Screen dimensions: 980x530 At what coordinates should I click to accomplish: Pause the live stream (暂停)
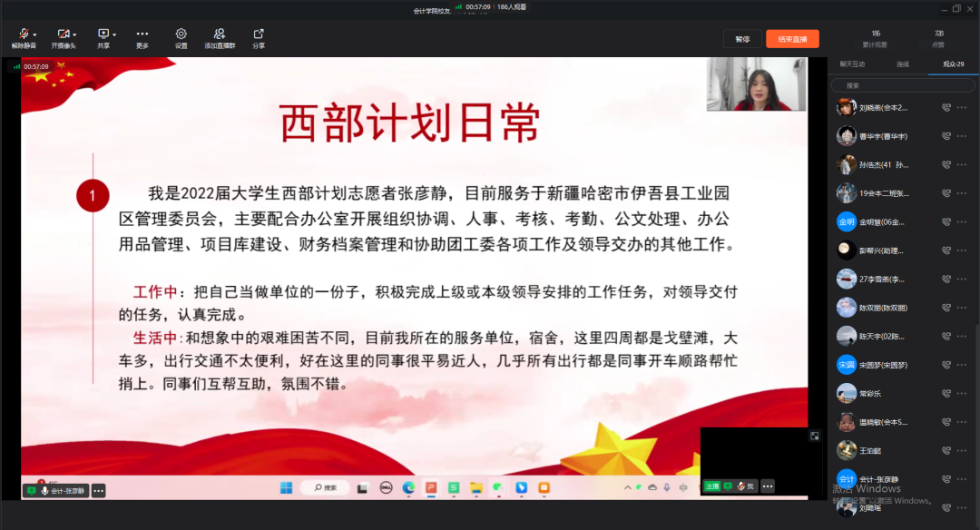tap(742, 39)
